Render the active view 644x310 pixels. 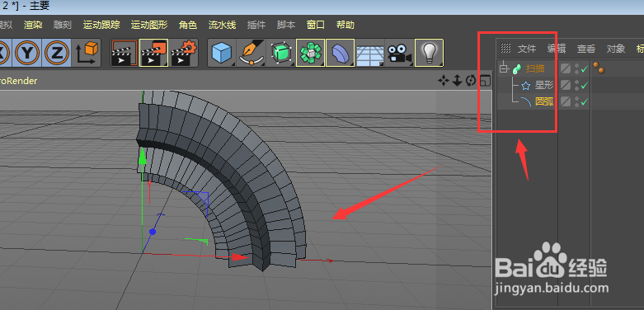pyautogui.click(x=124, y=53)
